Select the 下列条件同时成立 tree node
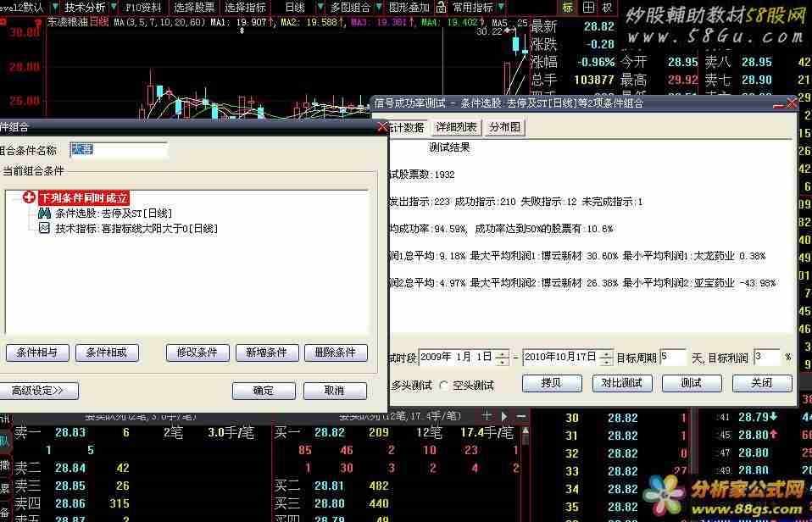Image resolution: width=812 pixels, height=522 pixels. click(83, 197)
